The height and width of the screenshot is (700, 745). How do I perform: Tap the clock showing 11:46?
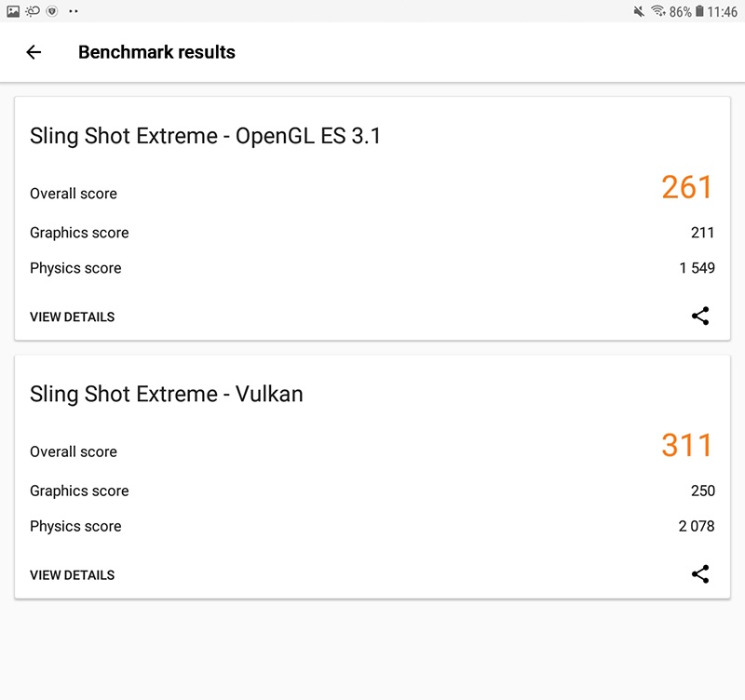coord(723,11)
